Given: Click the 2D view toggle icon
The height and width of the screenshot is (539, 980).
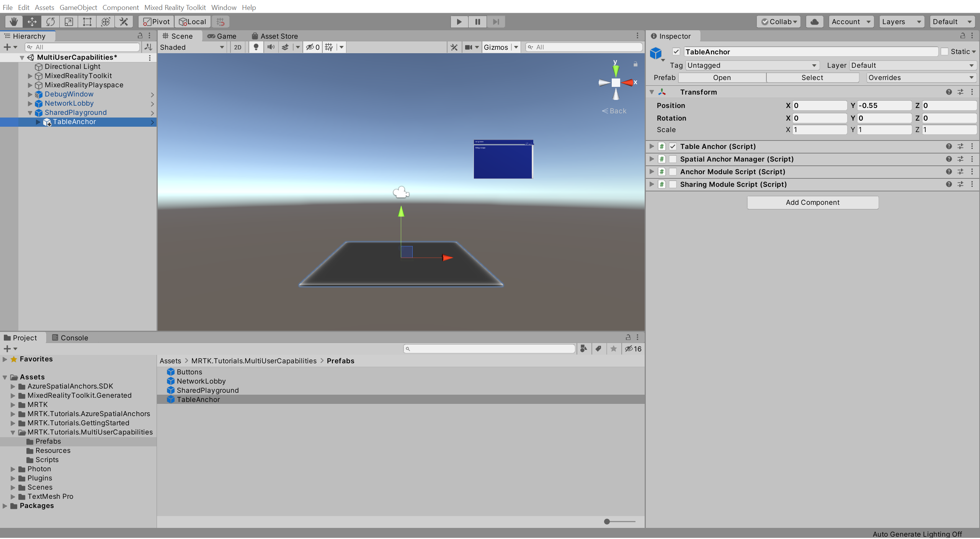Looking at the screenshot, I should pyautogui.click(x=236, y=46).
